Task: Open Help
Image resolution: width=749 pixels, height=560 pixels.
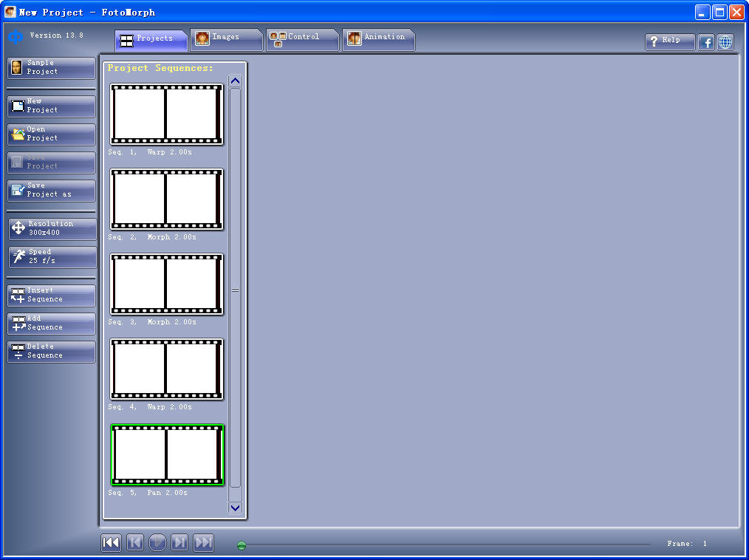Action: [670, 41]
